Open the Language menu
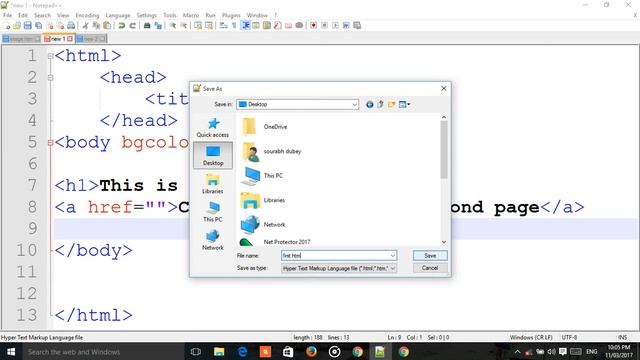This screenshot has height=360, width=640. coord(118,15)
